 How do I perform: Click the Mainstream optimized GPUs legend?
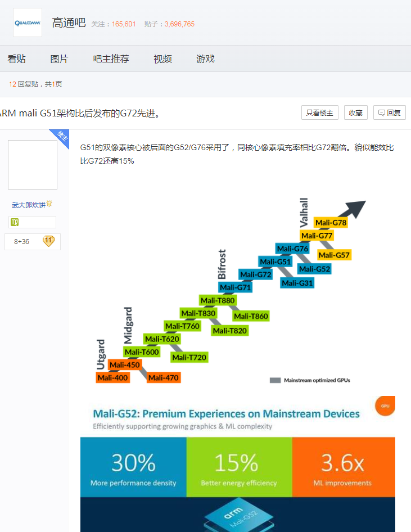tap(310, 380)
